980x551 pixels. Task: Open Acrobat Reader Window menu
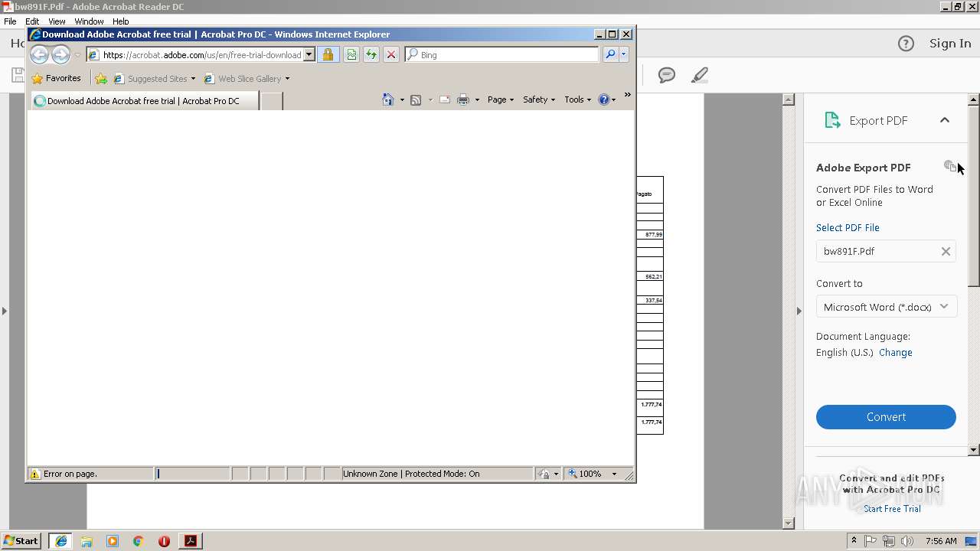tap(89, 21)
